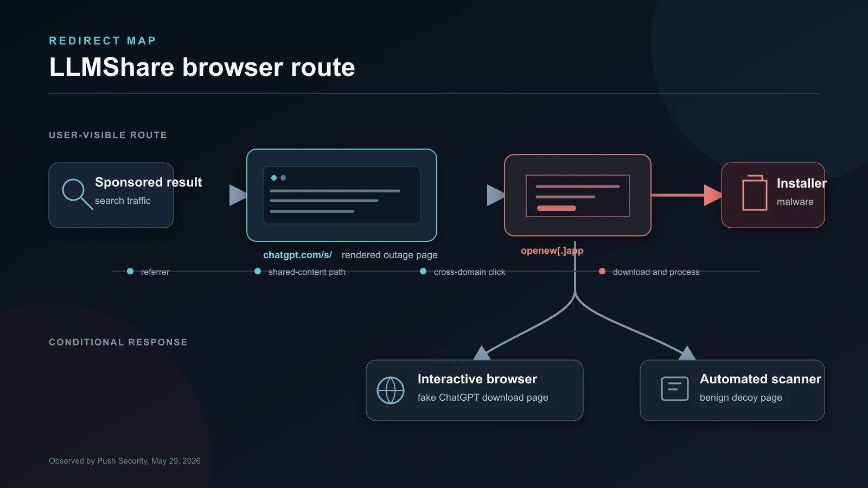Click the REDIRECT MAP eyebrow label

pos(103,41)
